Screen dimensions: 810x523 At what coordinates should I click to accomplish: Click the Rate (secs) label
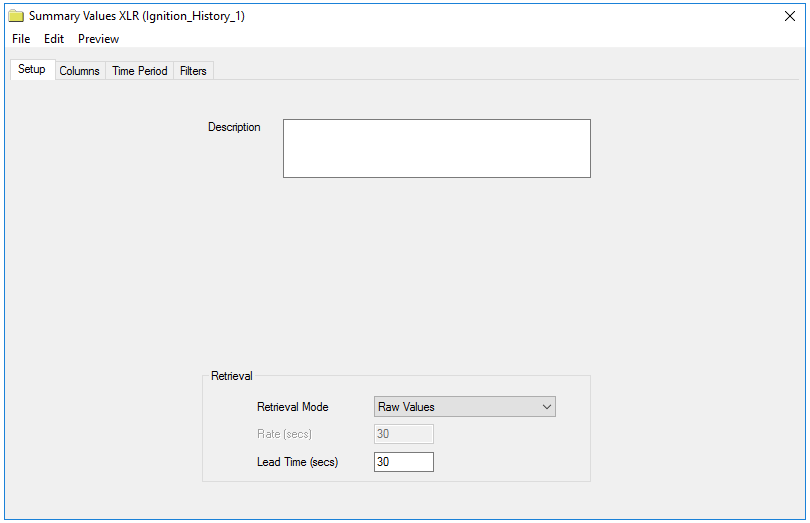click(x=284, y=434)
